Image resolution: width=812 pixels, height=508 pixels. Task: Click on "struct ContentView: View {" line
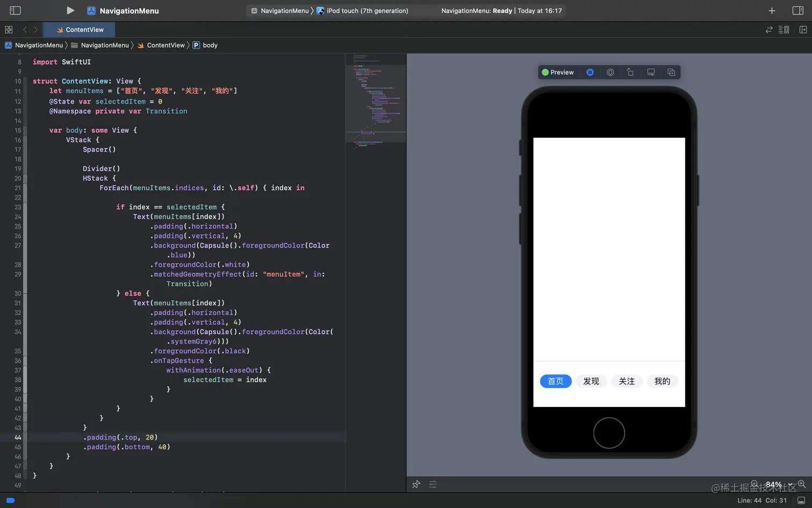click(x=87, y=81)
